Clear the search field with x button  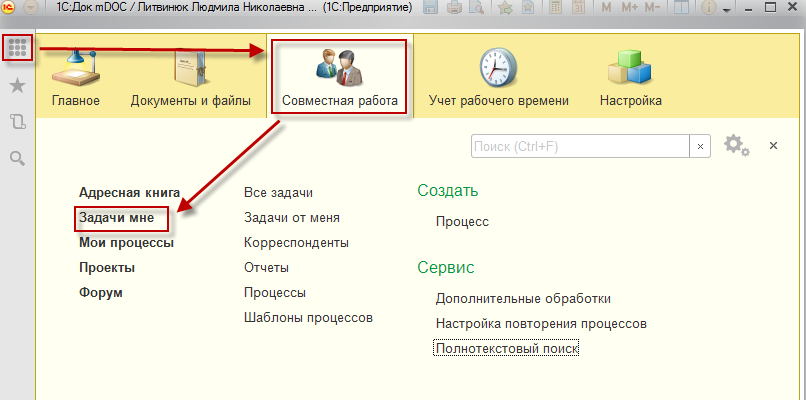point(701,146)
